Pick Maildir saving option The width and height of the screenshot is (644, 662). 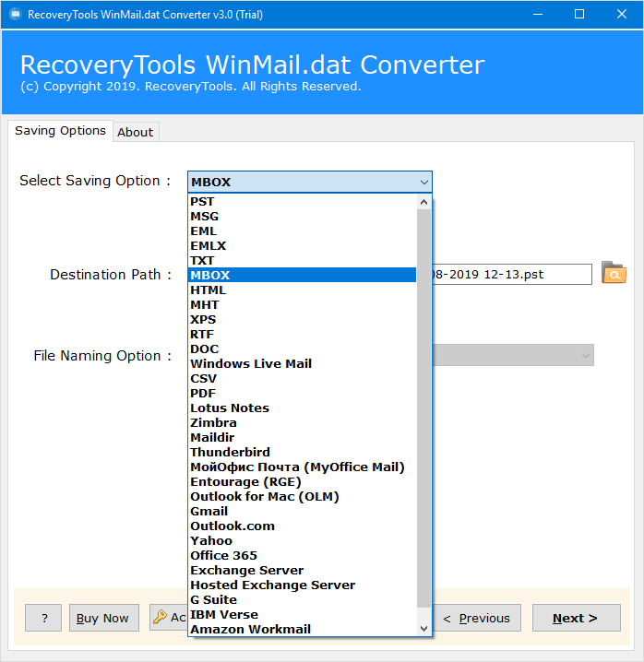point(302,437)
